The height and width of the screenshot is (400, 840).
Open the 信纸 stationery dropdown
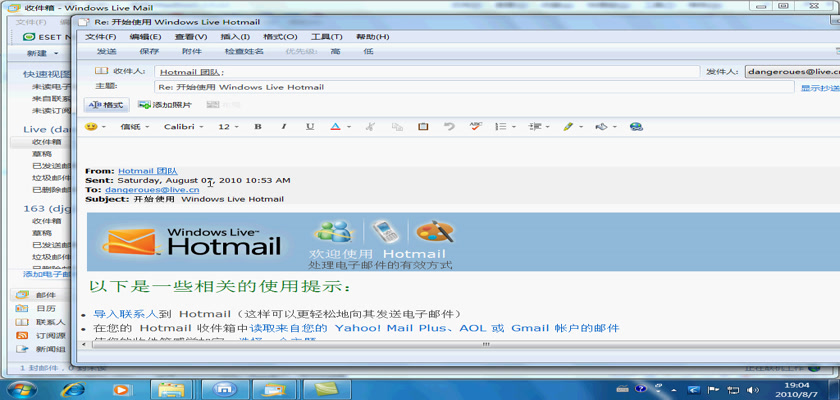[135, 127]
